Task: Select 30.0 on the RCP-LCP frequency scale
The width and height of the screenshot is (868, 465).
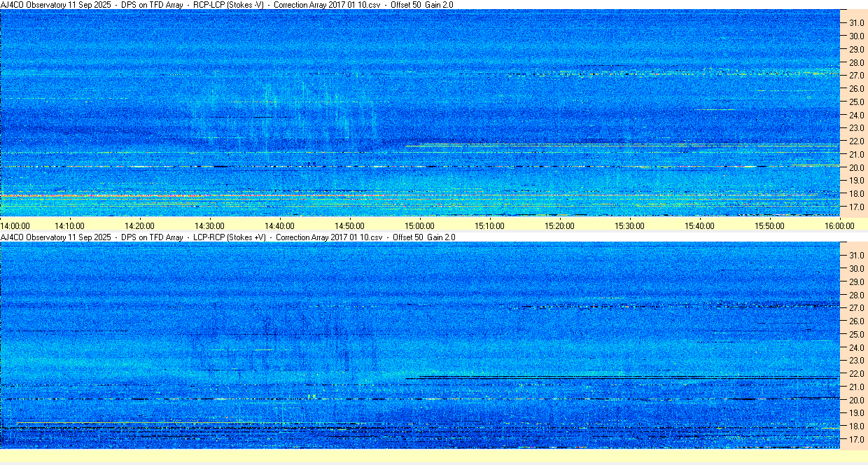Action: 857,36
